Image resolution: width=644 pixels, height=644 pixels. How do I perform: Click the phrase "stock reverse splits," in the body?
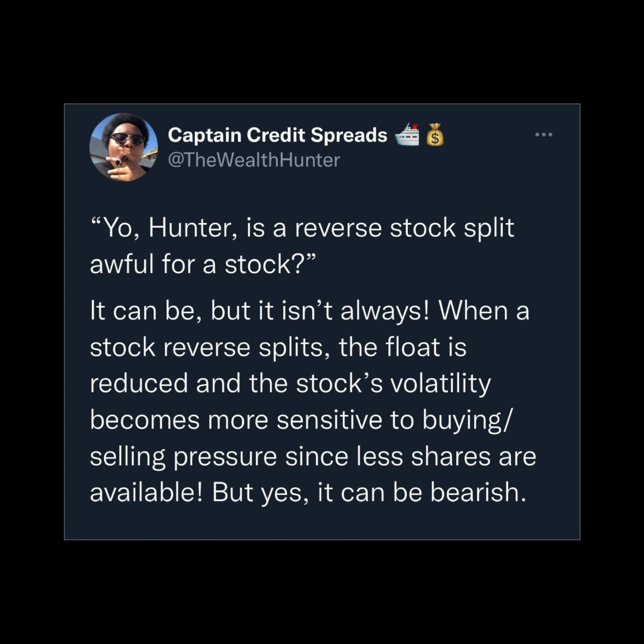[210, 348]
